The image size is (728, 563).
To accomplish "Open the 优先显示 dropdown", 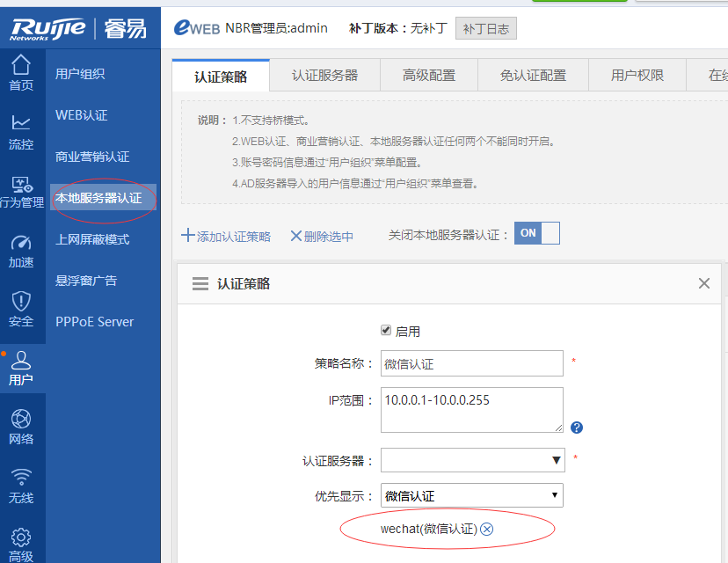I will click(x=472, y=495).
